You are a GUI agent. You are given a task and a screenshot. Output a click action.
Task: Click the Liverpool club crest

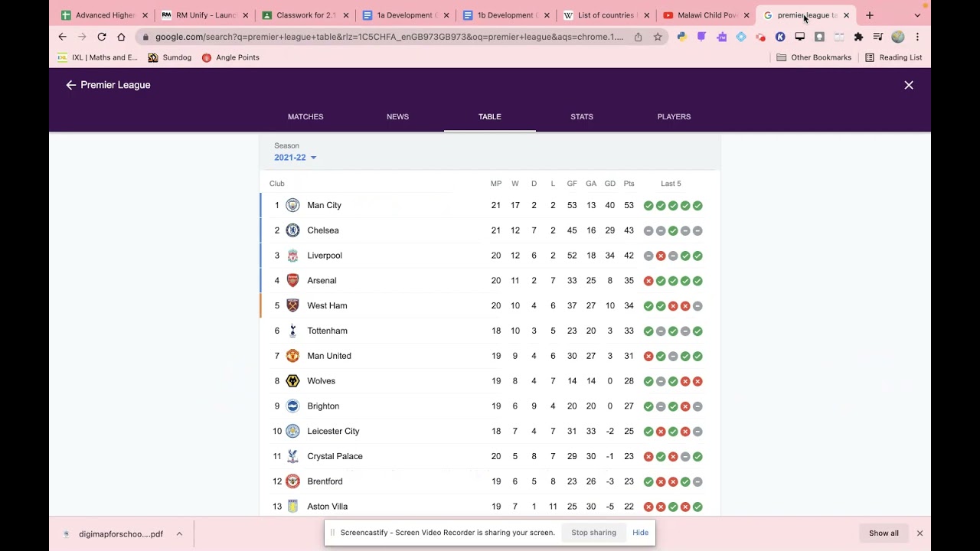(x=292, y=256)
